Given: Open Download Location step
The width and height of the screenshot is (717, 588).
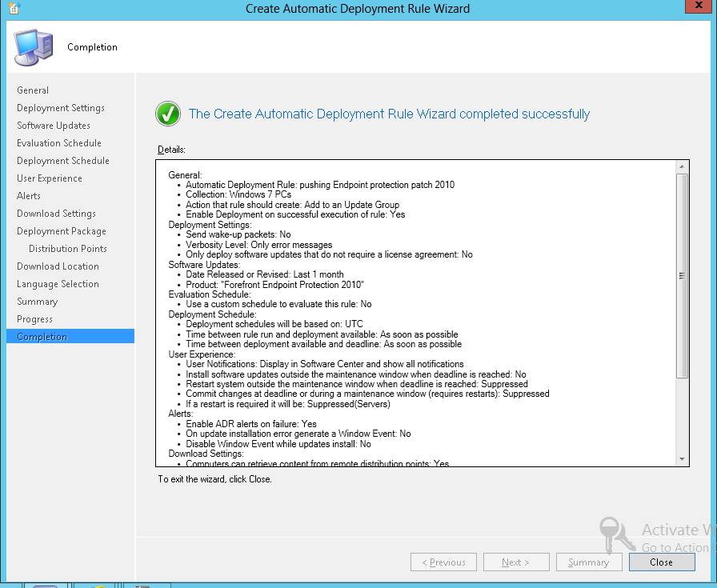Looking at the screenshot, I should pyautogui.click(x=58, y=266).
